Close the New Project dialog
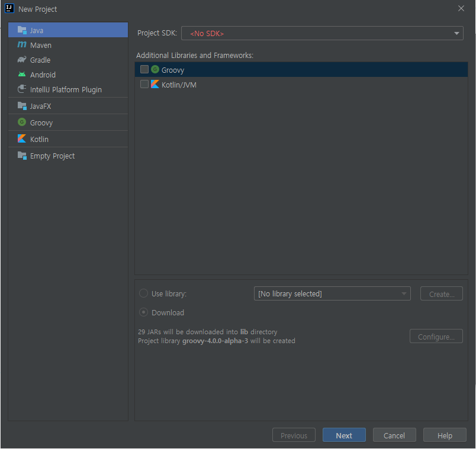The image size is (476, 449). pos(461,8)
